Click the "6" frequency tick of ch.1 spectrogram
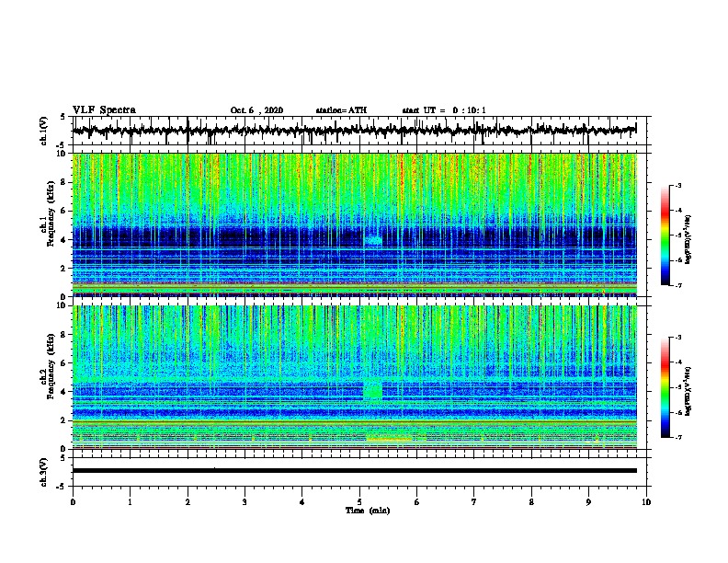The image size is (728, 563). [x=64, y=211]
